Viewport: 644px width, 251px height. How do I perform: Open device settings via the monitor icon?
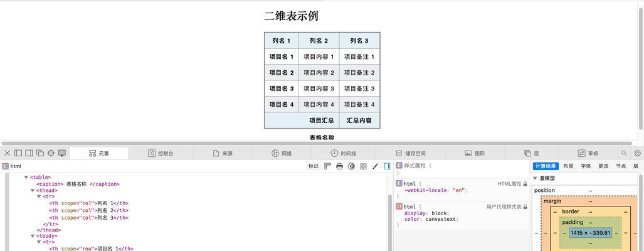tap(62, 153)
